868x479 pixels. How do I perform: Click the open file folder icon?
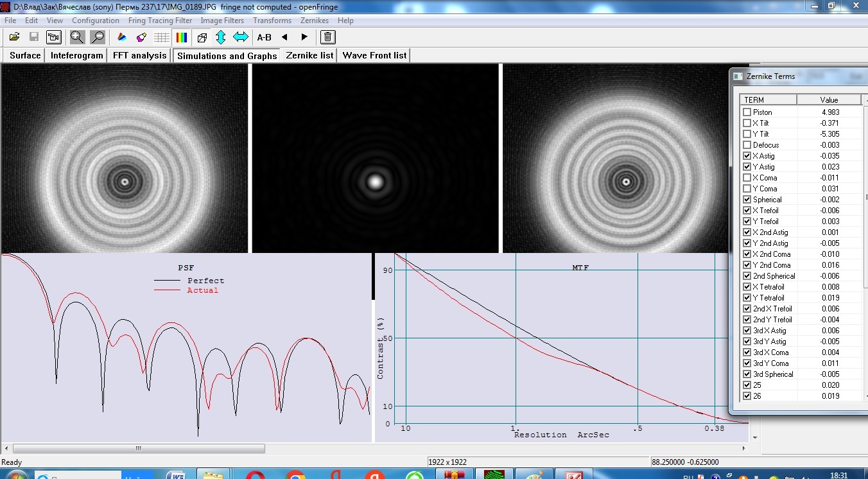point(14,37)
